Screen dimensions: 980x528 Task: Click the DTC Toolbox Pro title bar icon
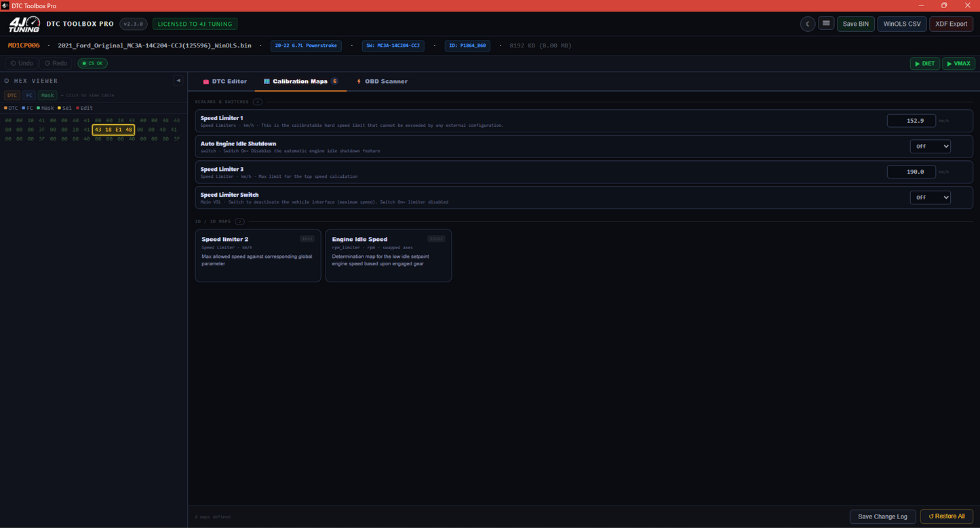click(x=5, y=5)
